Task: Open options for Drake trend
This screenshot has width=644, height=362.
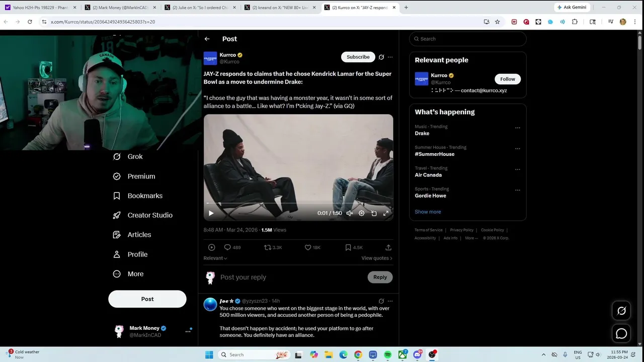Action: 518,128
